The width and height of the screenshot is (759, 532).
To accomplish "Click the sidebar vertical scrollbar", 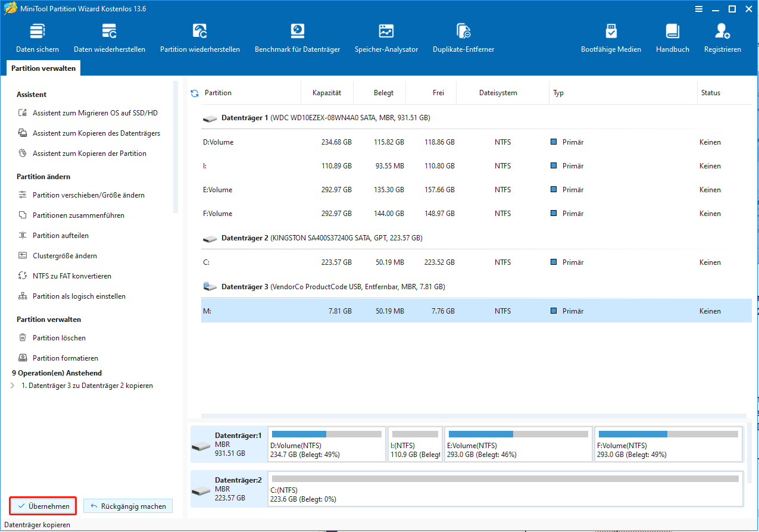I will point(176,147).
